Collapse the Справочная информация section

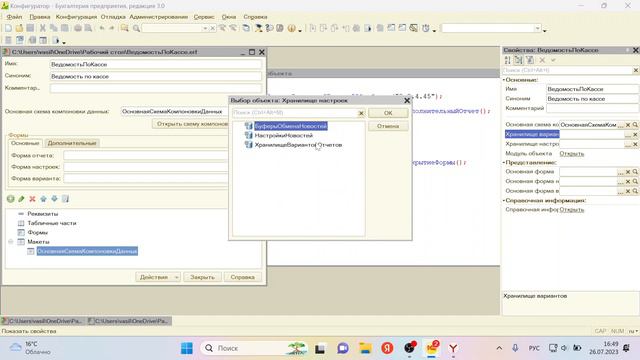504,200
